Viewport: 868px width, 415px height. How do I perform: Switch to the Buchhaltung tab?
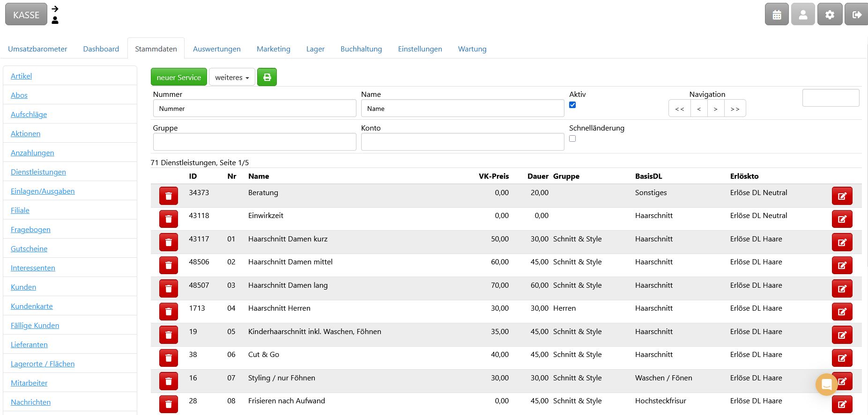click(x=361, y=49)
